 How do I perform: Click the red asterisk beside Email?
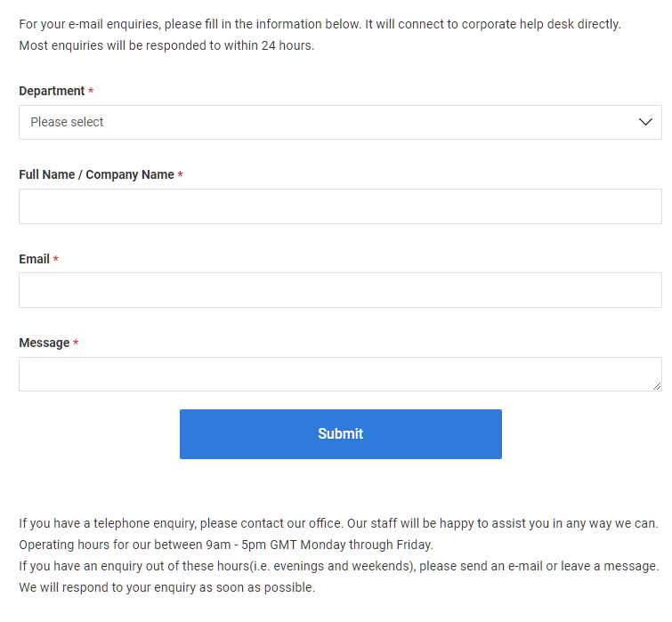(56, 258)
